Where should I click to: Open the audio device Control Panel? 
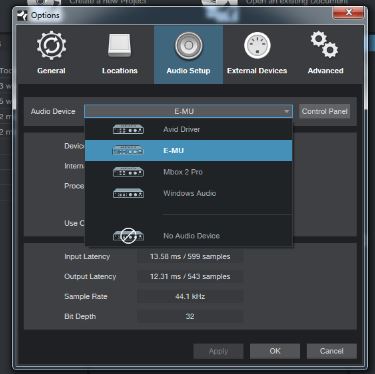[x=324, y=111]
